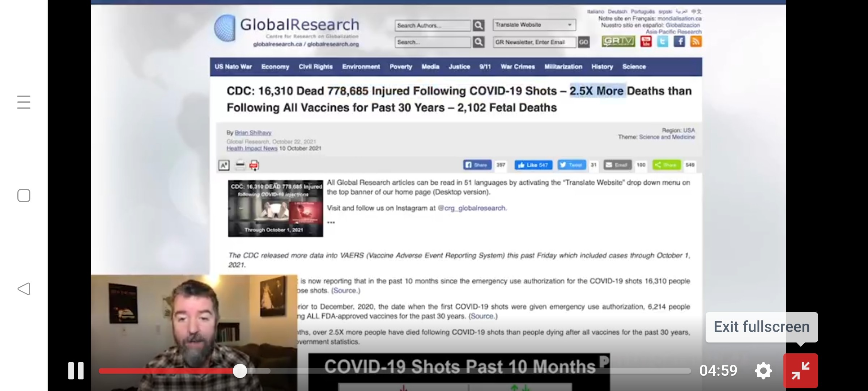The width and height of the screenshot is (868, 391).
Task: Click the Facebook Like 547 button
Action: point(533,165)
